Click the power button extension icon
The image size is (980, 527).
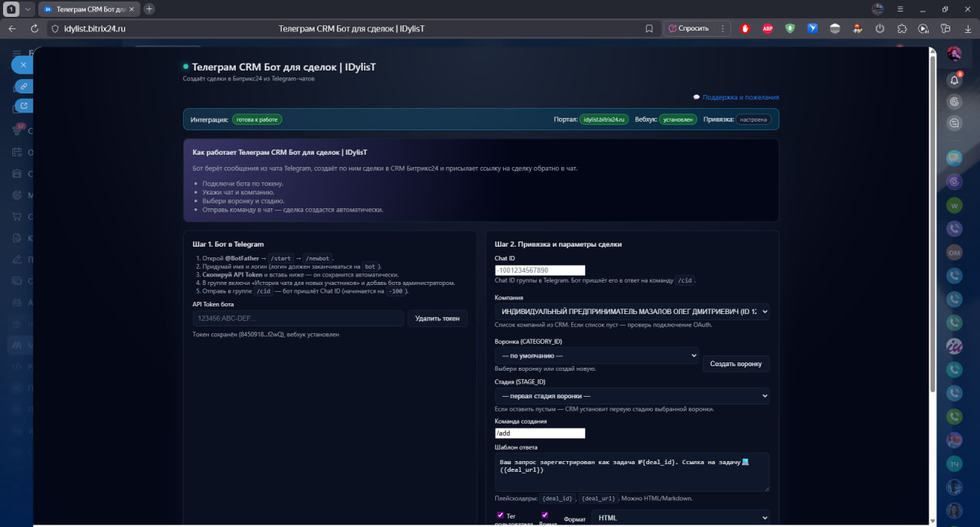[880, 28]
